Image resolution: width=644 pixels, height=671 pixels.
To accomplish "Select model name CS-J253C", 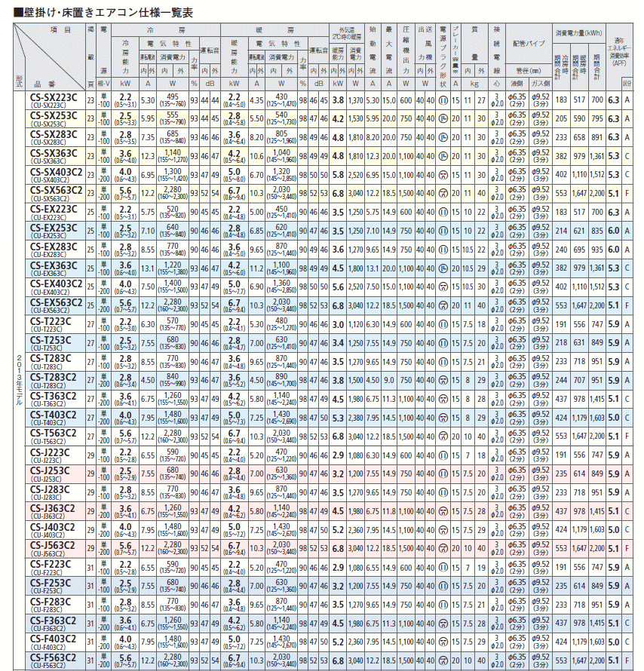I will coord(50,470).
